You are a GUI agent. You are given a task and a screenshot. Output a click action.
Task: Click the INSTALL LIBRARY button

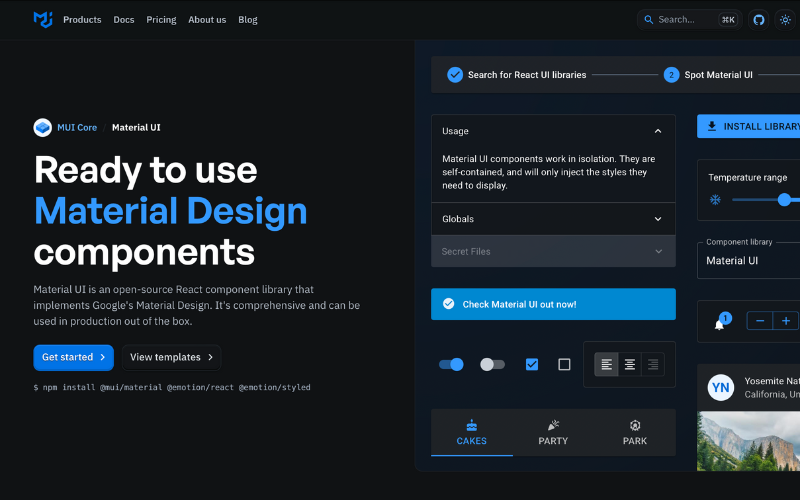pyautogui.click(x=748, y=126)
